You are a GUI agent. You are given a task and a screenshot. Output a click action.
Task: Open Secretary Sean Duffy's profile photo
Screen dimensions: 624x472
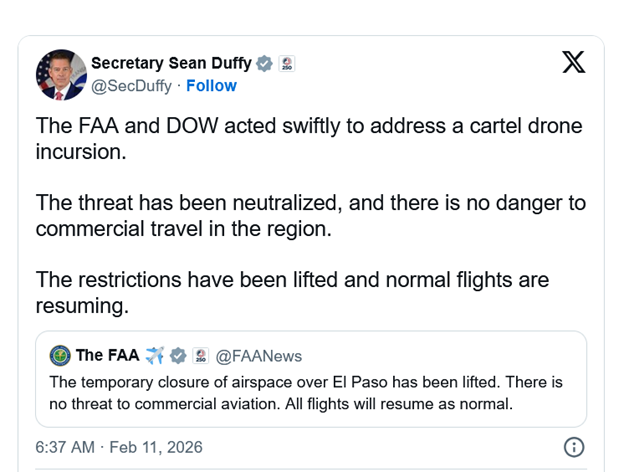[x=61, y=75]
